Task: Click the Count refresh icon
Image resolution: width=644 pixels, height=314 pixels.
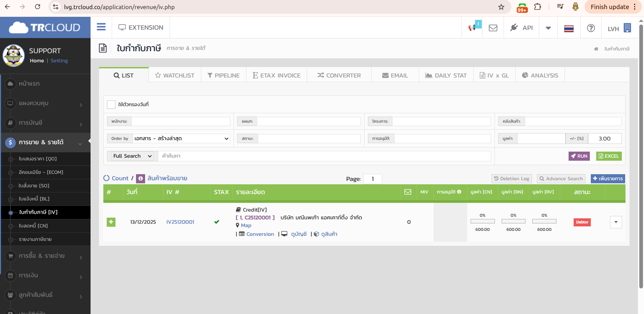Action: [x=106, y=178]
